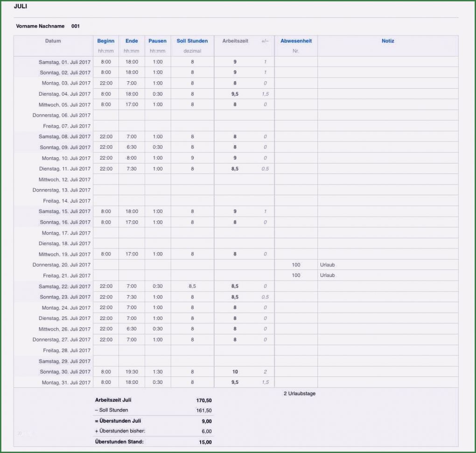Click Ende cell 19:30 on Sonntag, 30. Juli

132,372
